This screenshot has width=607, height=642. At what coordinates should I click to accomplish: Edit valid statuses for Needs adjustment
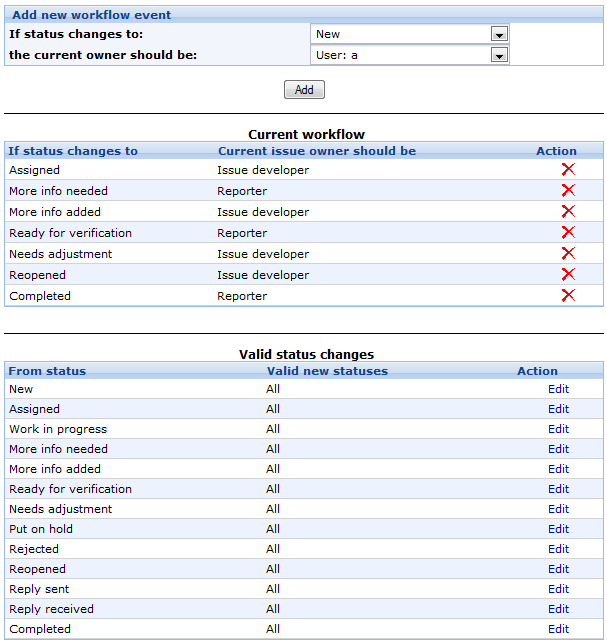point(558,509)
